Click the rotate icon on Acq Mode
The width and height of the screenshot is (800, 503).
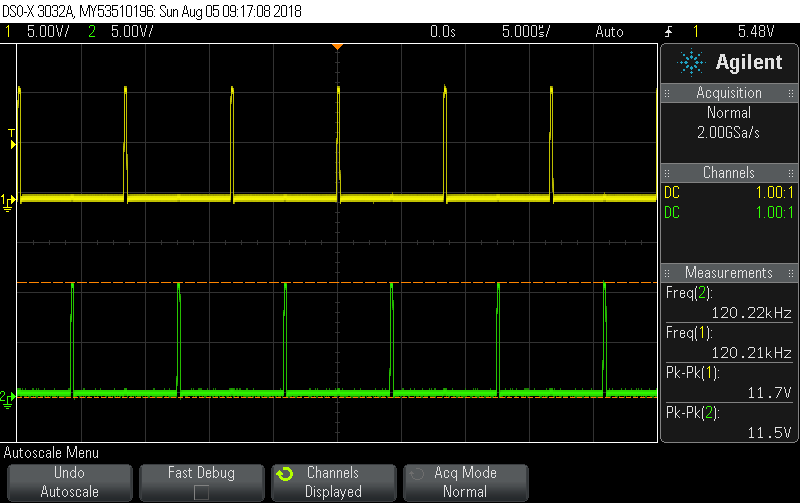pyautogui.click(x=416, y=474)
